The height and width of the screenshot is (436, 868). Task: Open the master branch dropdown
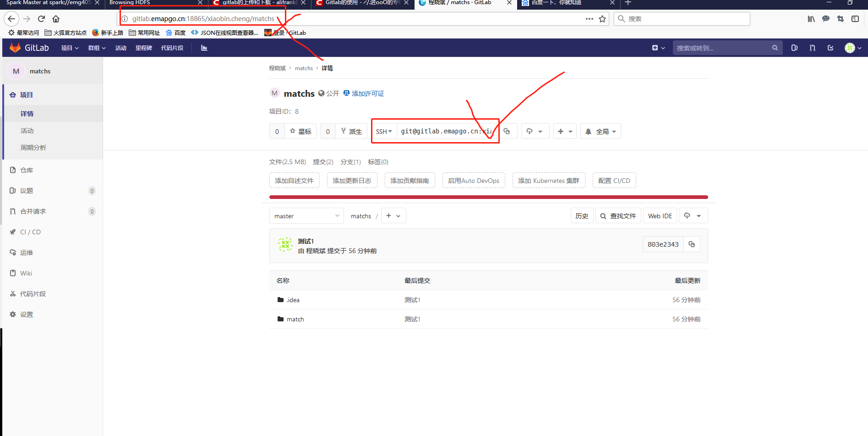306,215
